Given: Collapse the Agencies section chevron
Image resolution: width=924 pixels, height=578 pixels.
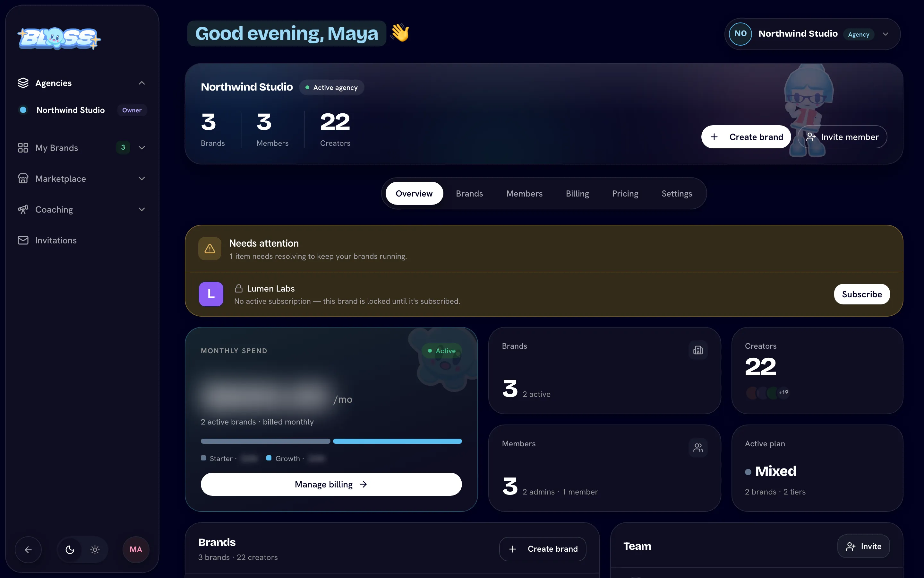Looking at the screenshot, I should point(142,83).
